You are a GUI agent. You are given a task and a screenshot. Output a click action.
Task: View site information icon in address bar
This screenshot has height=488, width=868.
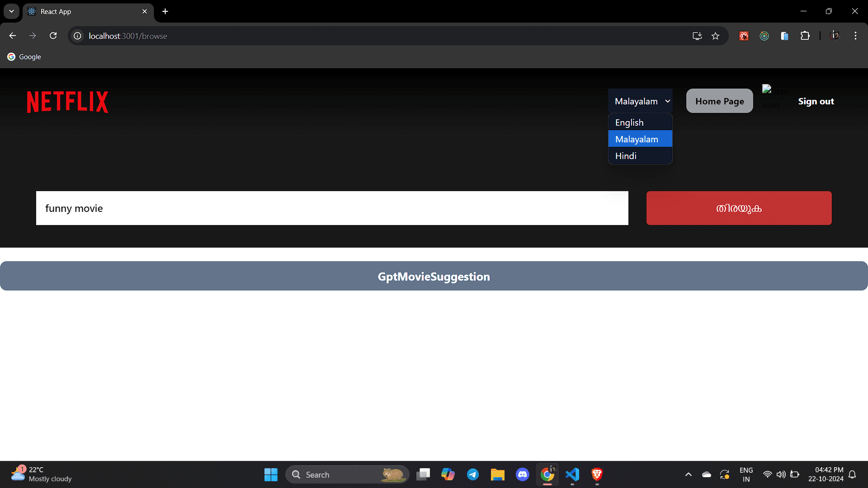(78, 36)
